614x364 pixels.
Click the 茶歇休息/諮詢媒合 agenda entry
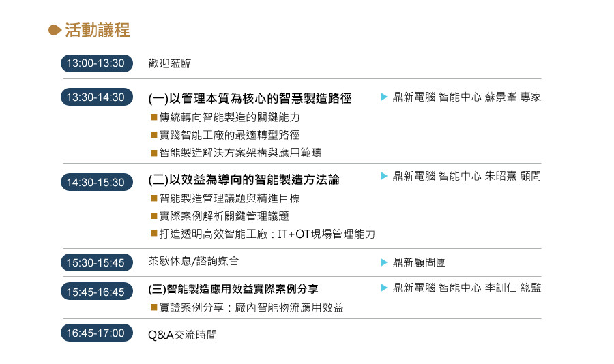tap(194, 262)
